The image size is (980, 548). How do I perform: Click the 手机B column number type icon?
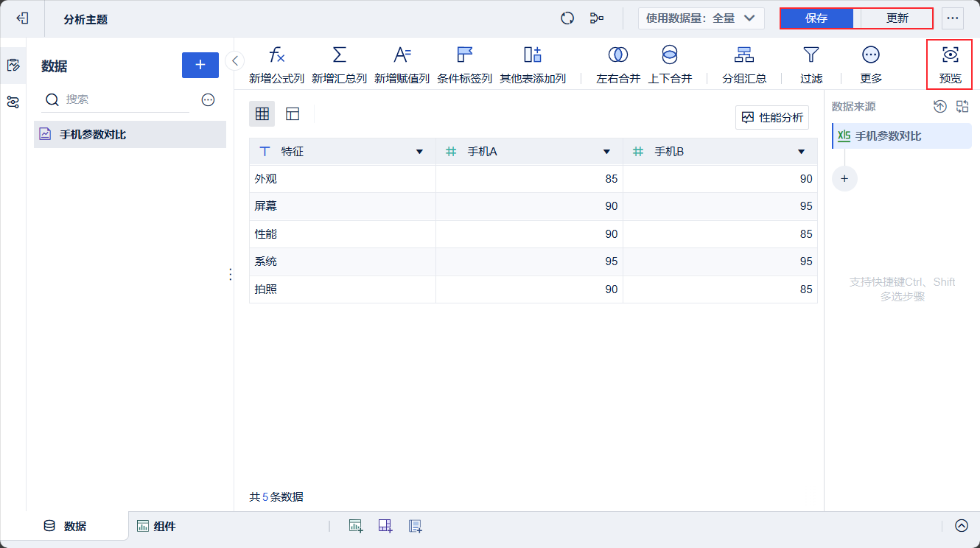638,152
